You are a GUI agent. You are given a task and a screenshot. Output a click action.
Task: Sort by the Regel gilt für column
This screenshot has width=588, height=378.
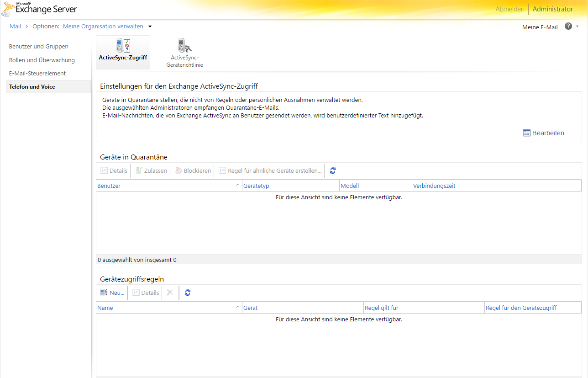coord(424,308)
